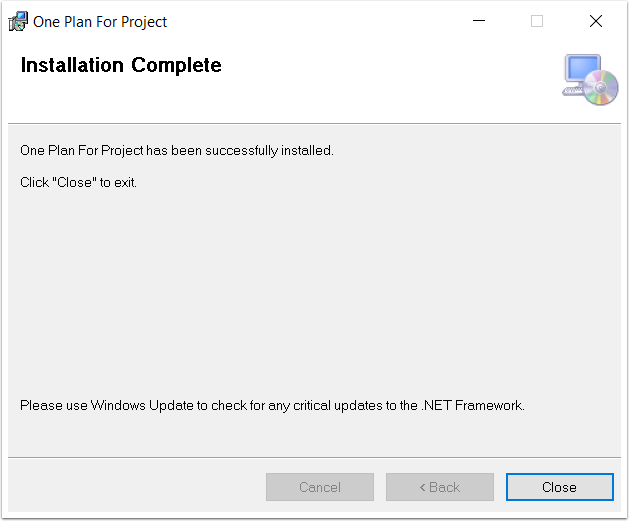Image resolution: width=629 pixels, height=521 pixels.
Task: Click the disabled Cancel button
Action: tap(320, 487)
